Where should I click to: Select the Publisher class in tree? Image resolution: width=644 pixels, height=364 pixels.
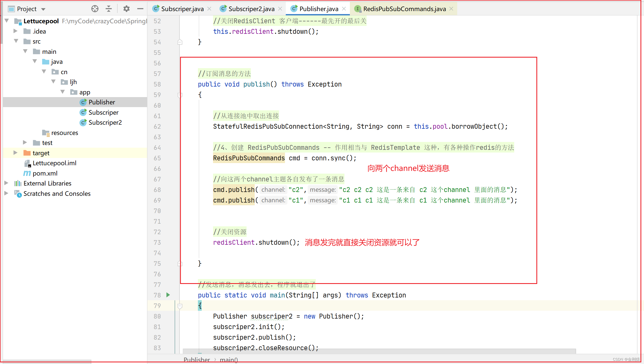tap(75, 102)
